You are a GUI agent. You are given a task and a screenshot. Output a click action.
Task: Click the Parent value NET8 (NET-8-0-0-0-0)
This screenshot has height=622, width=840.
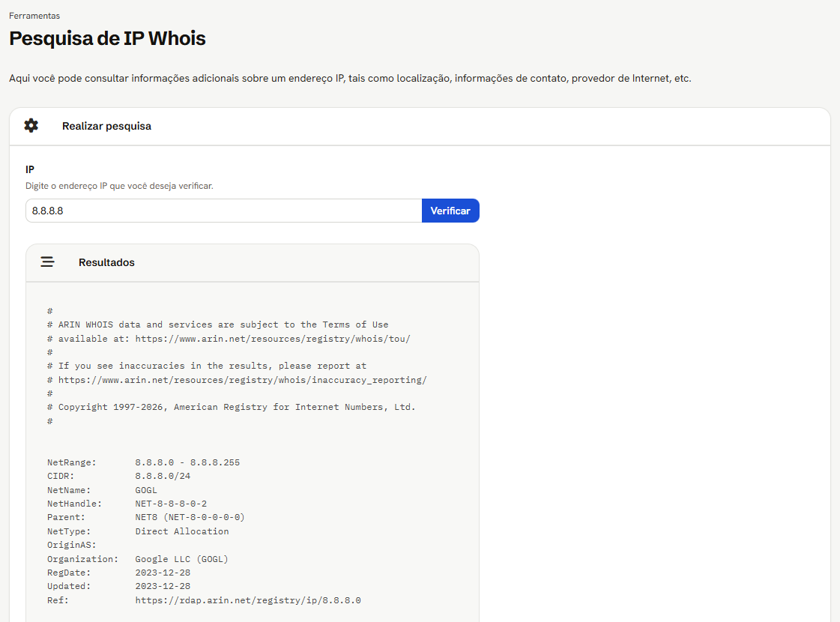[190, 517]
